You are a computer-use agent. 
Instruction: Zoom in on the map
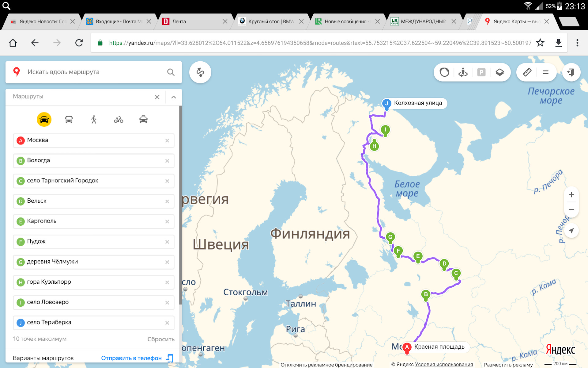[571, 195]
